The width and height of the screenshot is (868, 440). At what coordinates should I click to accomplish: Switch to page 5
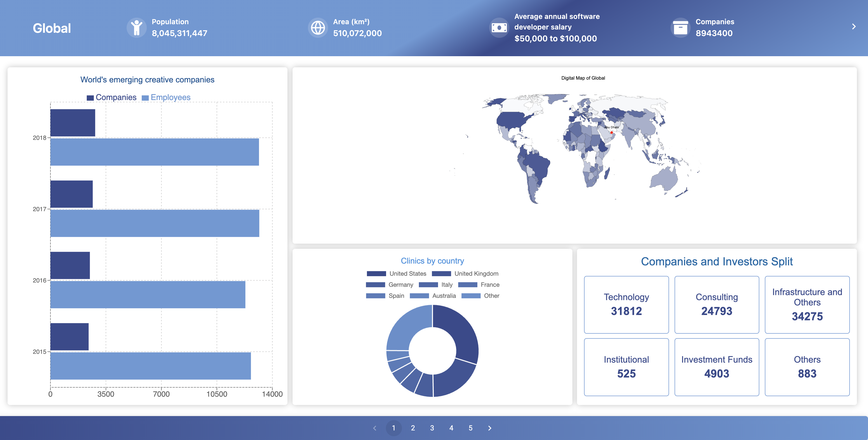coord(470,428)
